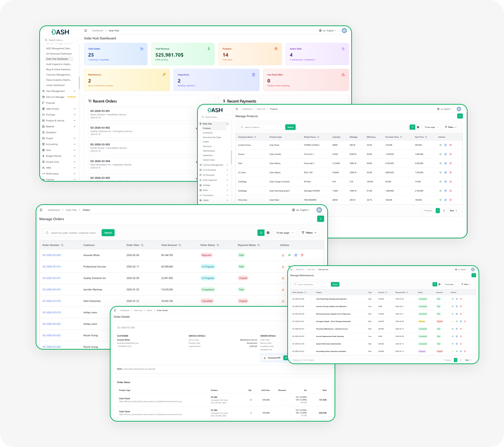The width and height of the screenshot is (504, 447).
Task: Approve the Emergency Repair maintenance with checkmark
Action: coord(453,321)
